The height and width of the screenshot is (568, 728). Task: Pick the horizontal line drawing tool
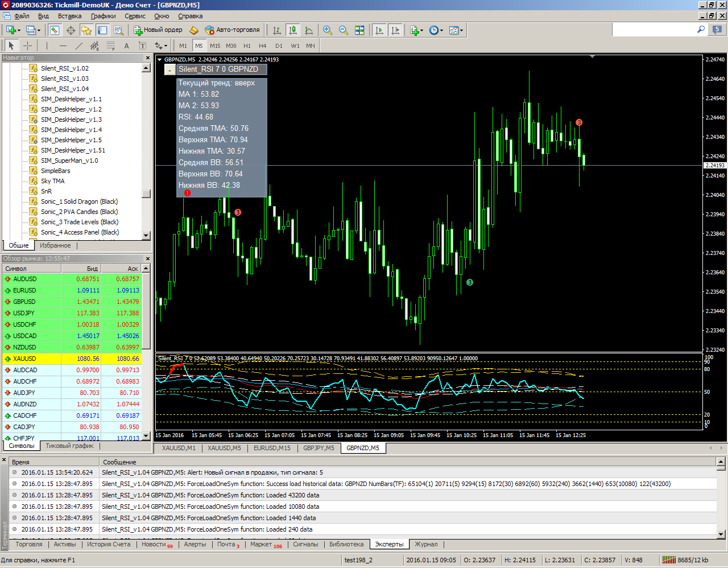(x=63, y=46)
